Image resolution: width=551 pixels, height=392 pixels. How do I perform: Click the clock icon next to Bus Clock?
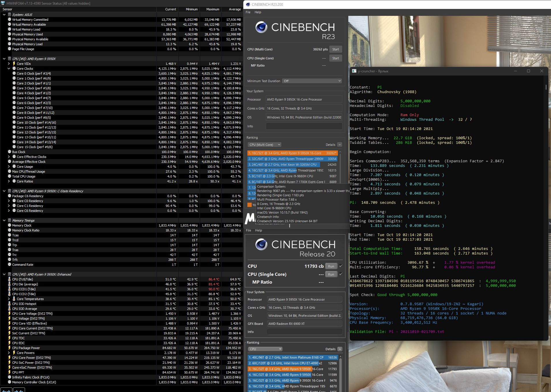coord(10,152)
